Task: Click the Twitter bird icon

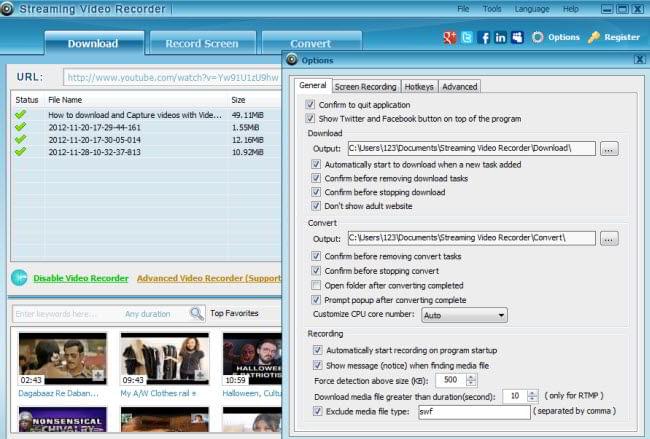Action: click(467, 38)
